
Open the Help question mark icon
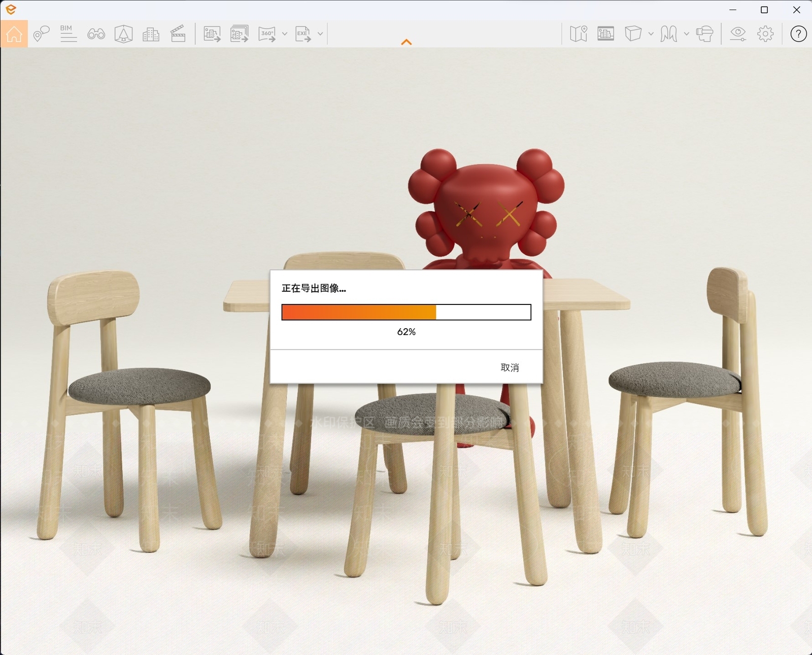point(798,34)
